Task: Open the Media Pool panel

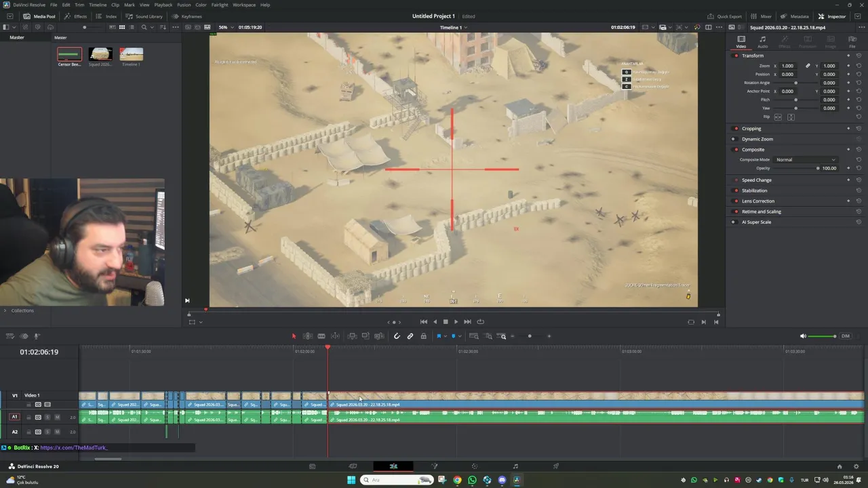Action: tap(39, 16)
